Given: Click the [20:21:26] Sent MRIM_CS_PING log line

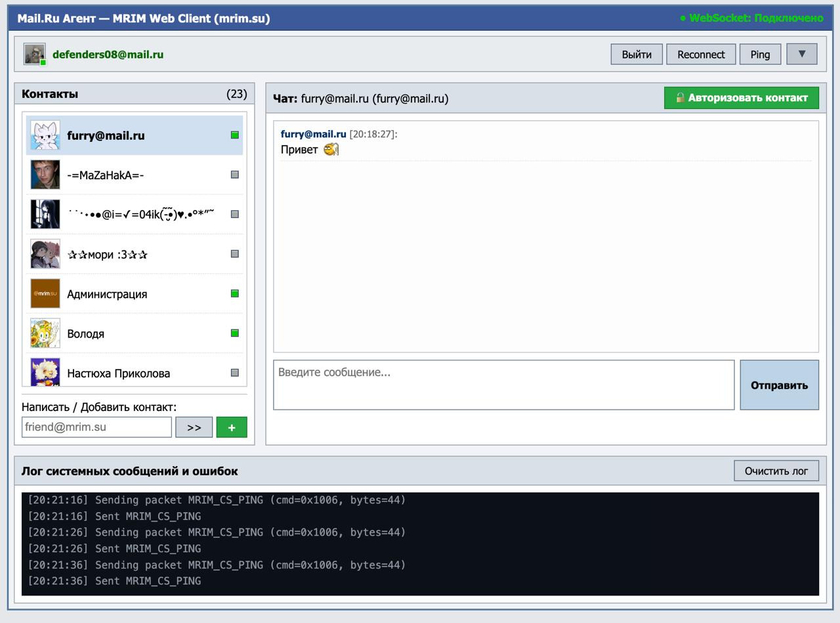Looking at the screenshot, I should tap(114, 548).
